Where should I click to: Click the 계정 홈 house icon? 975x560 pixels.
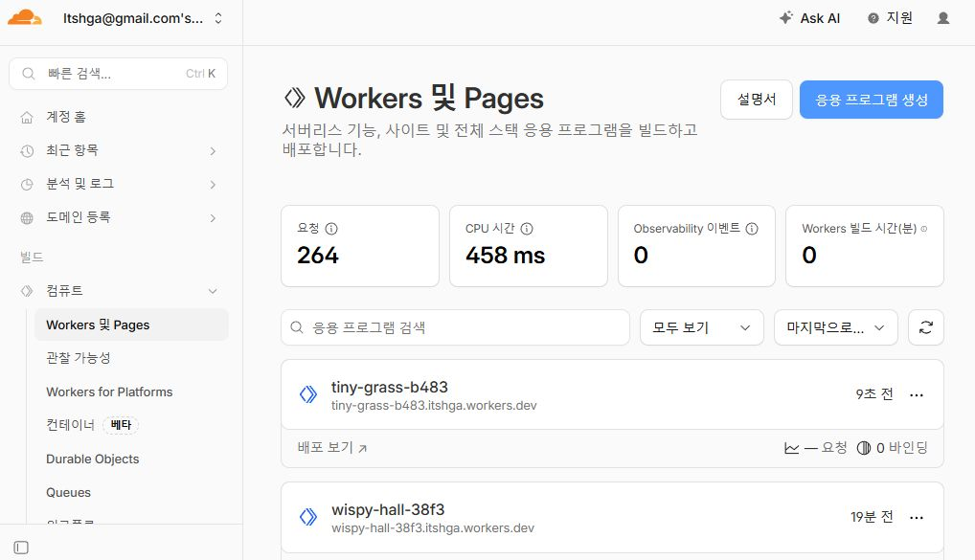[27, 118]
